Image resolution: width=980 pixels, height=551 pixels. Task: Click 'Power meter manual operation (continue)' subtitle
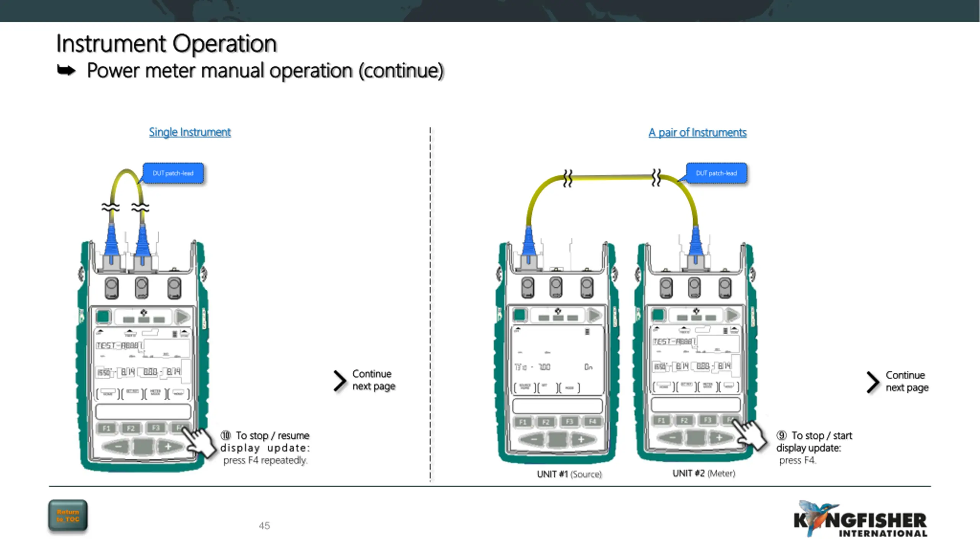[265, 71]
